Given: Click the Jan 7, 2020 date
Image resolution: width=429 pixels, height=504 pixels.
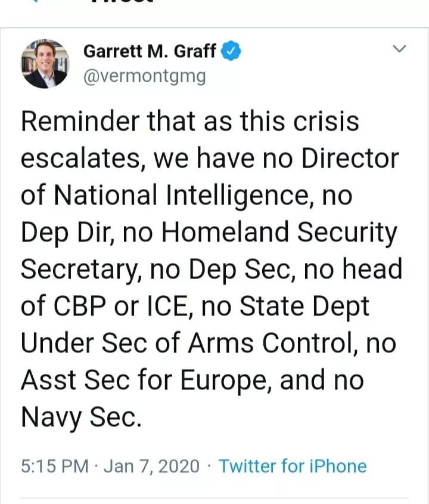Looking at the screenshot, I should (x=152, y=466).
